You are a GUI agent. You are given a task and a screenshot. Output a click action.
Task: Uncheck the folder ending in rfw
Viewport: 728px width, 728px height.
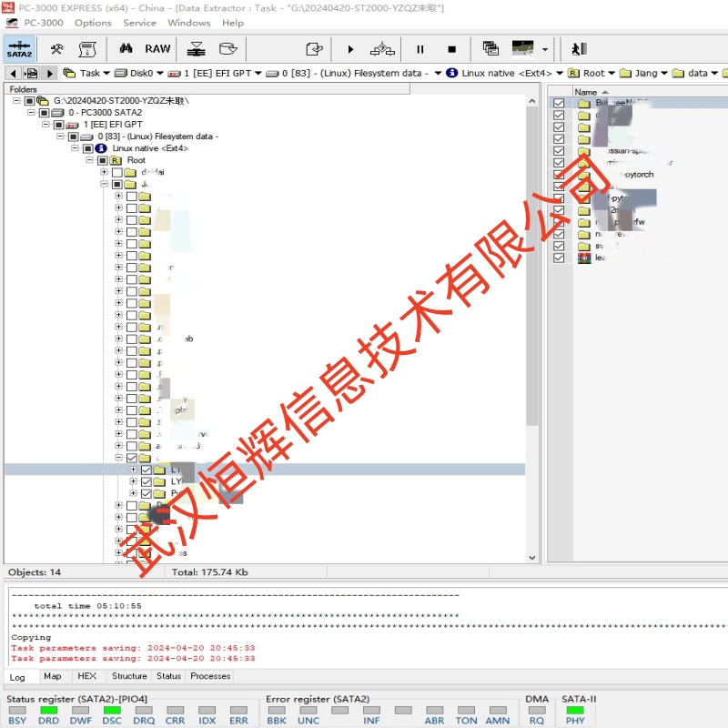click(559, 222)
